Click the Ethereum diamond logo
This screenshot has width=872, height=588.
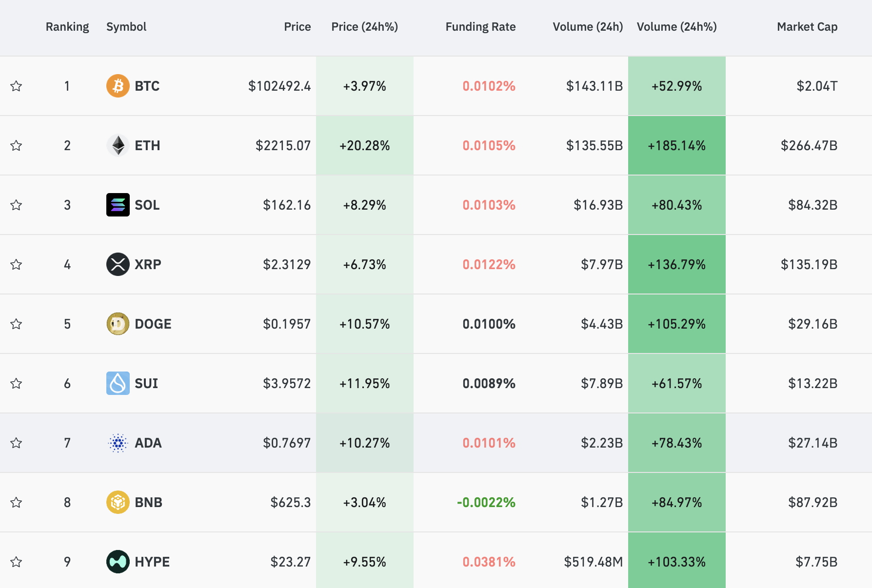tap(118, 145)
